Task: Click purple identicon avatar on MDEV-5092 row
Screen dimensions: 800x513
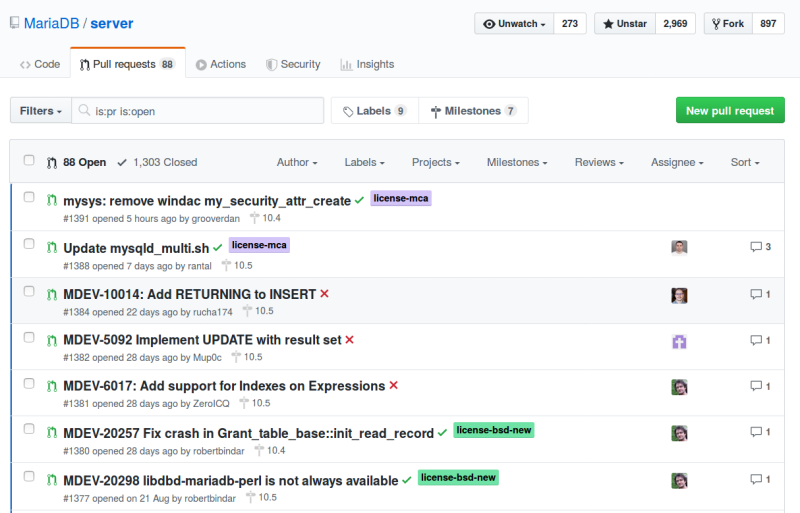Action: coord(679,341)
